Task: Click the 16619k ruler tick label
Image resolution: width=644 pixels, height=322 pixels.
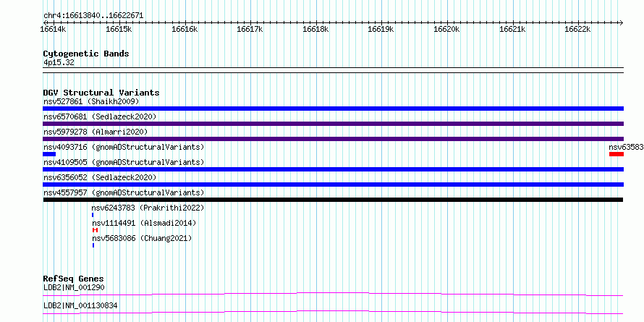Action: click(381, 29)
